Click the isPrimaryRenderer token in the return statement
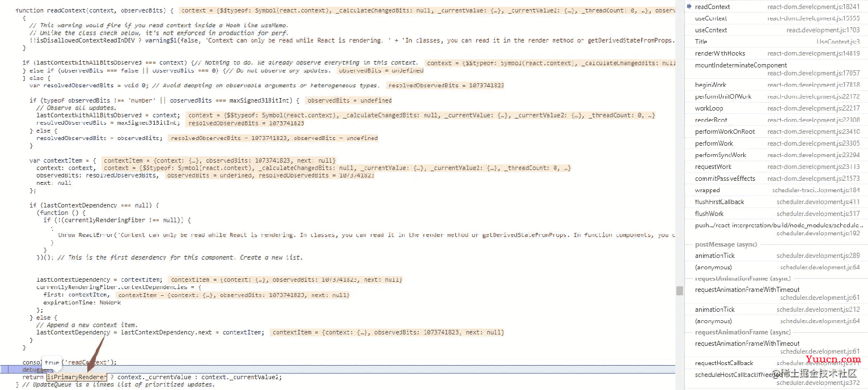 [77, 377]
